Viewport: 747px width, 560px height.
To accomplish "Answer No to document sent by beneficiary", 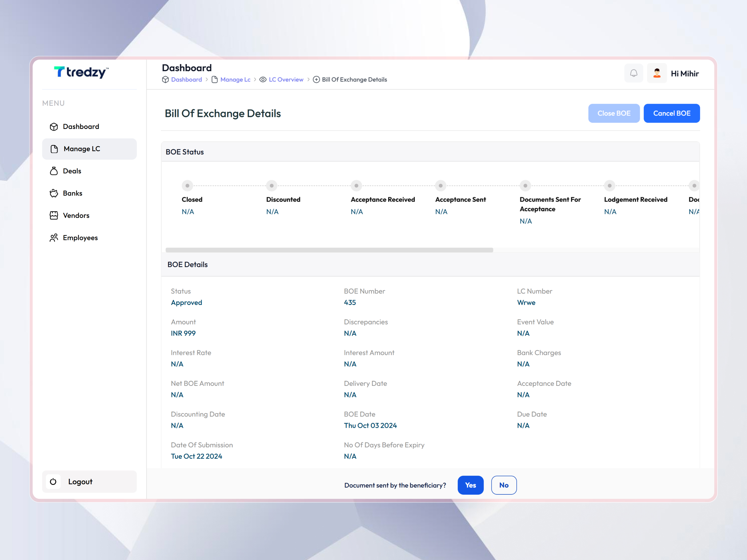I will 504,485.
